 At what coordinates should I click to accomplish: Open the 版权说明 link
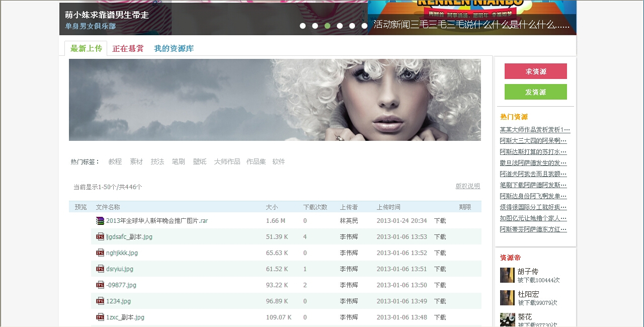click(467, 186)
